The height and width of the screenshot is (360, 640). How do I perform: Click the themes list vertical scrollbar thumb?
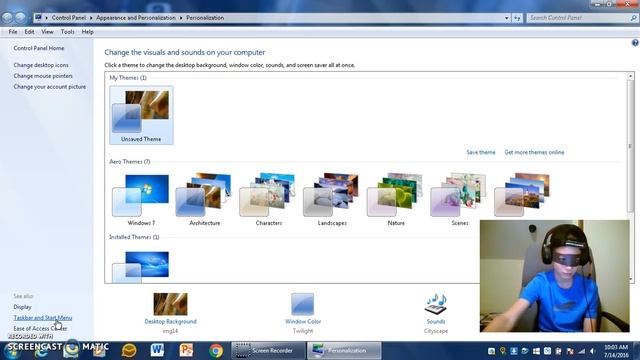(x=630, y=147)
